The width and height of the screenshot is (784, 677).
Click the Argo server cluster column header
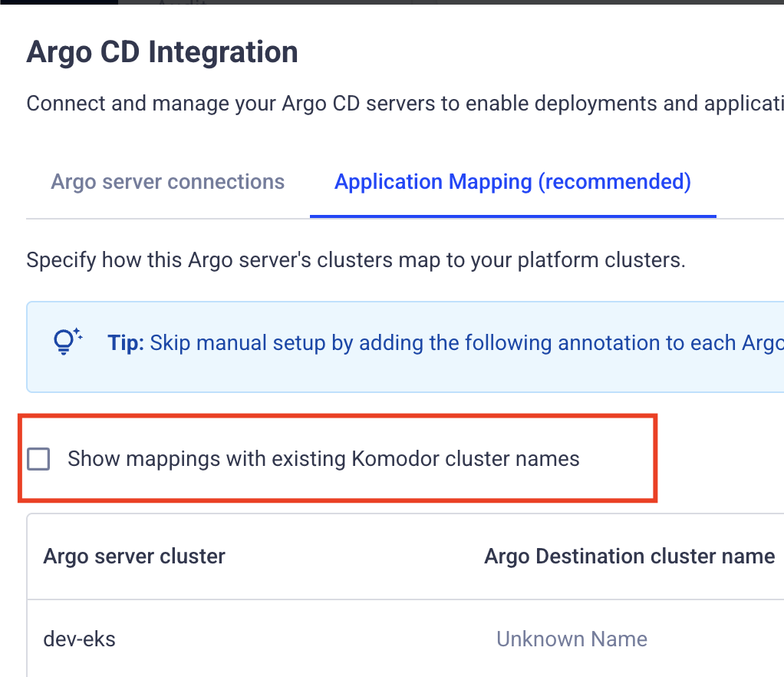click(x=133, y=556)
